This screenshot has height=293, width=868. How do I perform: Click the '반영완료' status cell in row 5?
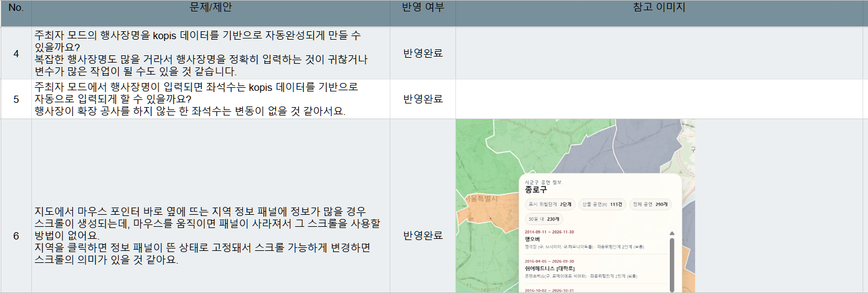(423, 99)
